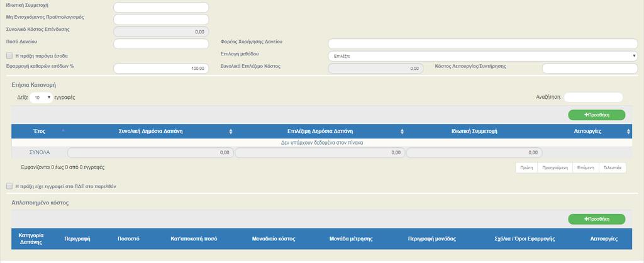Click the Κατ'αποκοπή ποσό column header

click(194, 238)
